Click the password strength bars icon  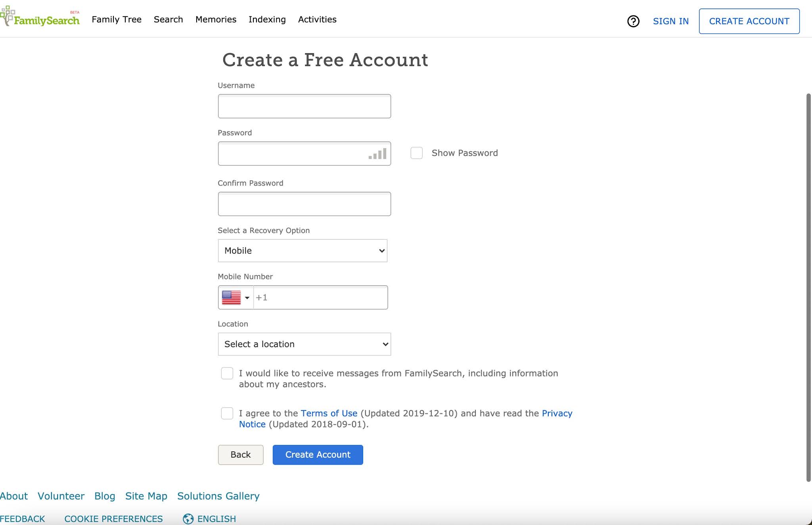377,154
